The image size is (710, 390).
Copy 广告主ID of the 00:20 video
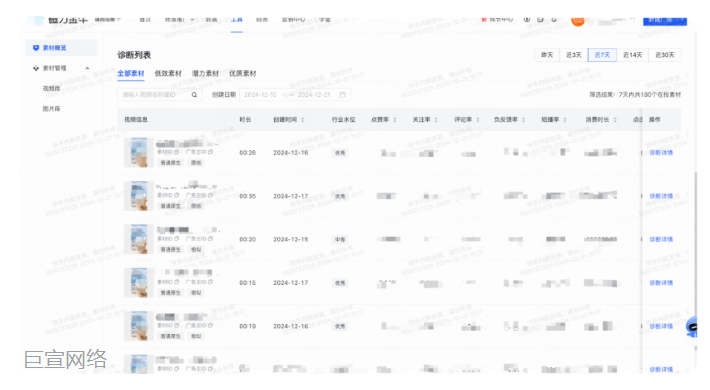[x=211, y=239]
